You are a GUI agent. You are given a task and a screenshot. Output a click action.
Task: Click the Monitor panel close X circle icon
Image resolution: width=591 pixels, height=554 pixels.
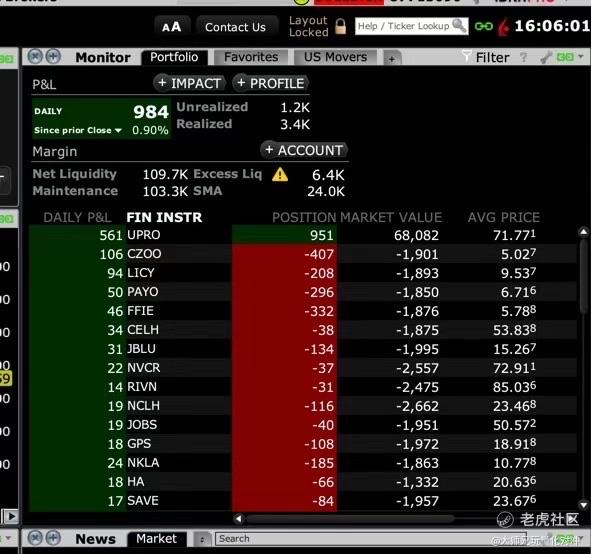tap(35, 57)
